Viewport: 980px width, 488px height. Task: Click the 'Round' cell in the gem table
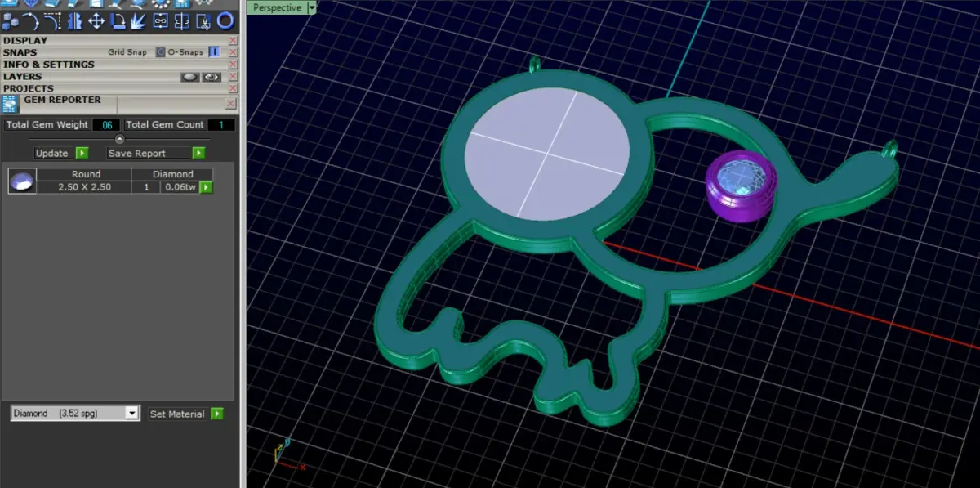(x=85, y=174)
